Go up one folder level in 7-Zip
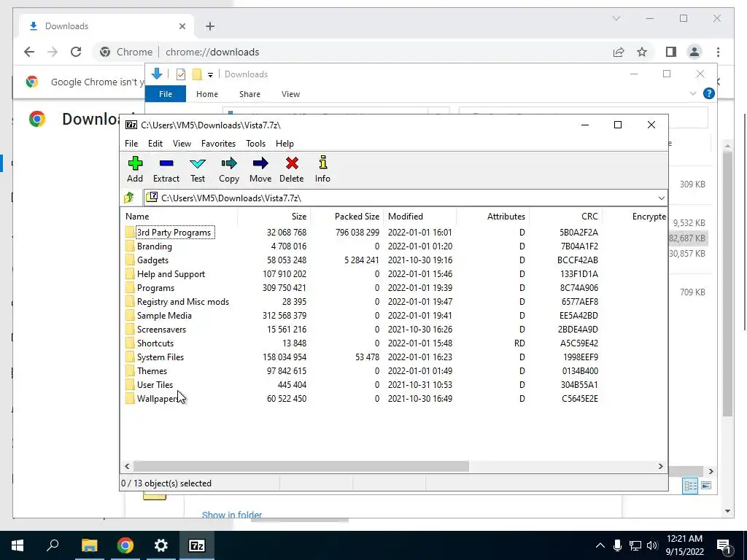The image size is (747, 560). tap(129, 198)
